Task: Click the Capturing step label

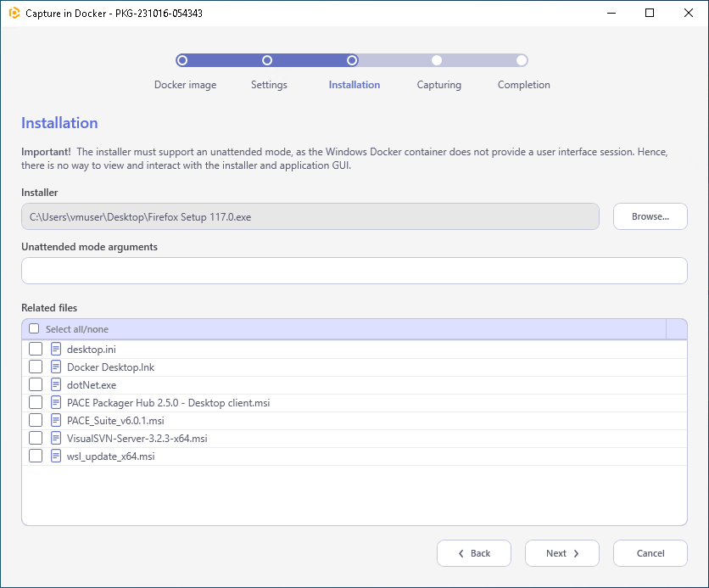Action: [439, 85]
